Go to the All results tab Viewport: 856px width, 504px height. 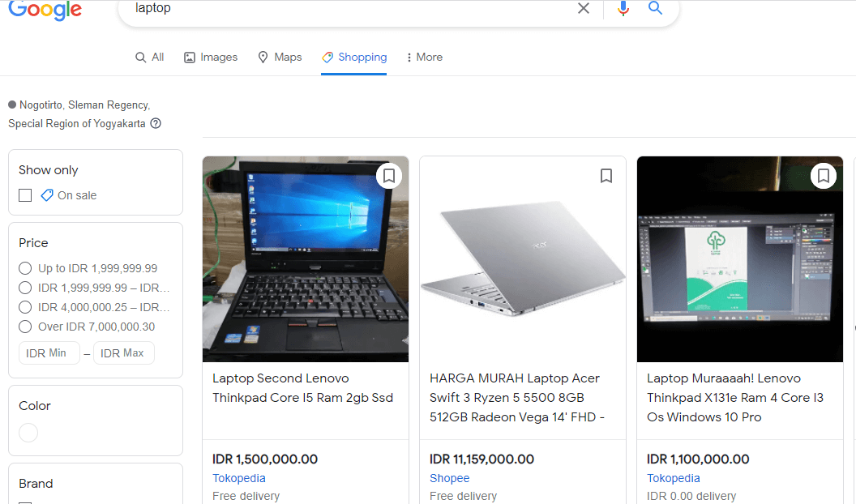coord(150,58)
